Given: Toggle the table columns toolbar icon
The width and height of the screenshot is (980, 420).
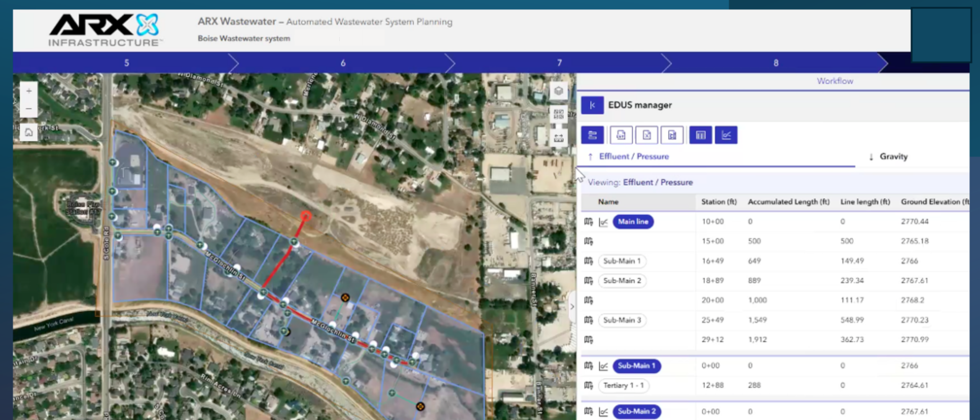Looking at the screenshot, I should 701,135.
